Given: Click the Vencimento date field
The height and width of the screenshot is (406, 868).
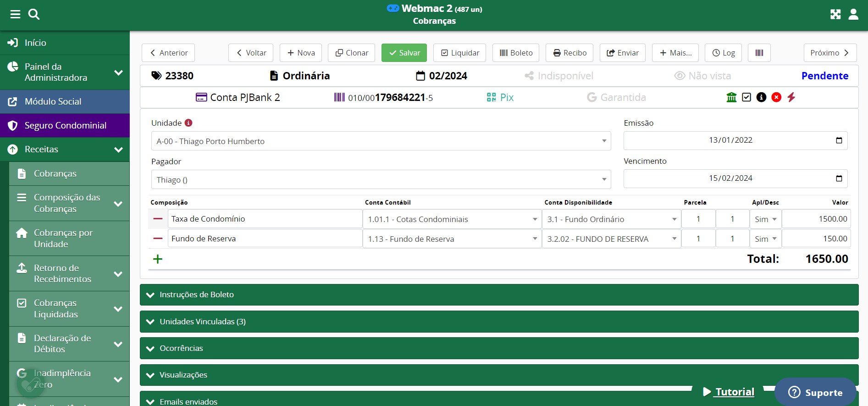Looking at the screenshot, I should click(730, 178).
